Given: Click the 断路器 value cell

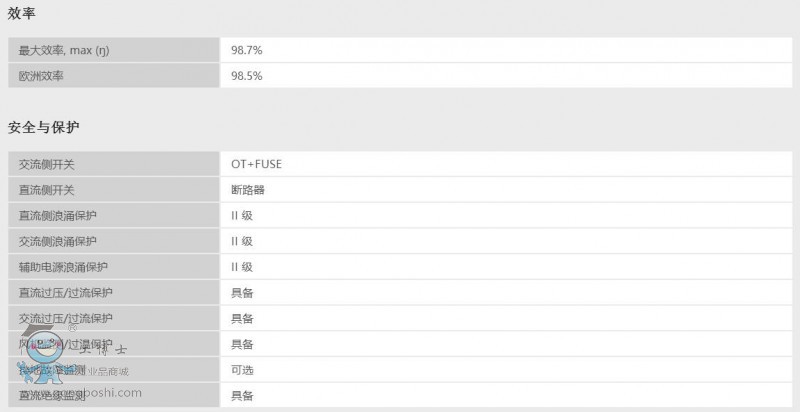Looking at the screenshot, I should (506, 190).
